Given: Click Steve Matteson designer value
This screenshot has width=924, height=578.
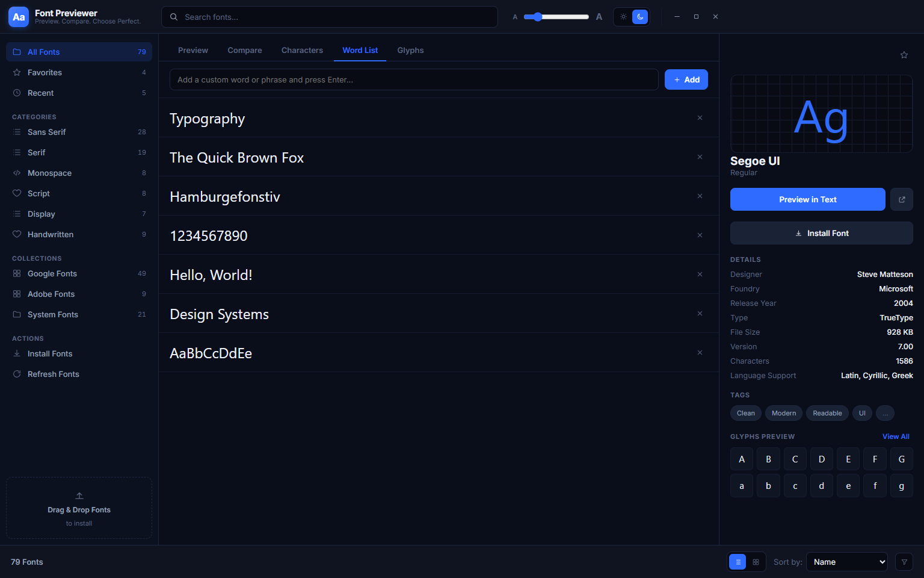Looking at the screenshot, I should (885, 274).
